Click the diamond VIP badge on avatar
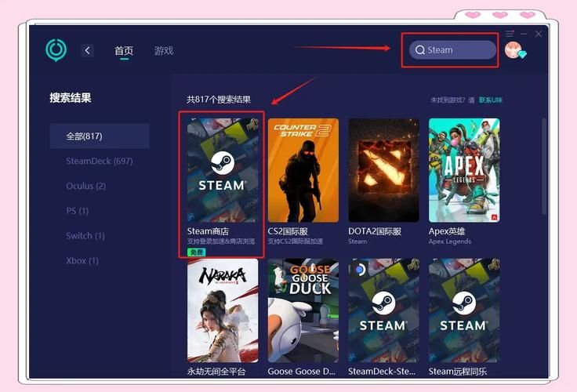 tap(522, 54)
